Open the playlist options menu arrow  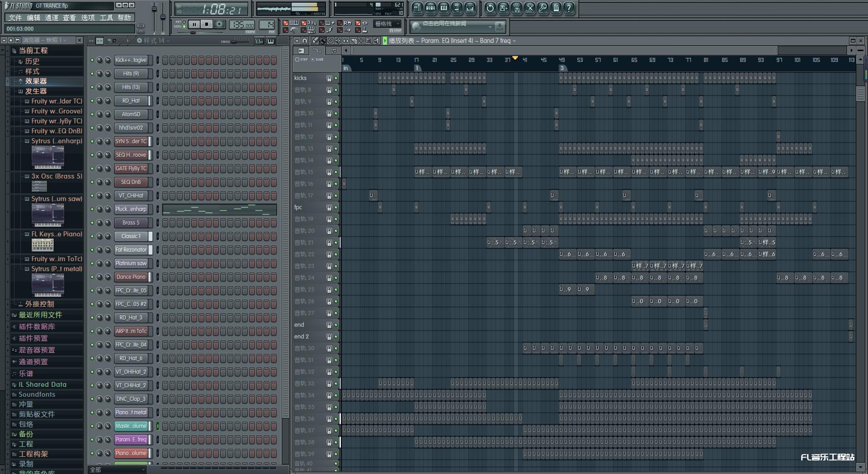[x=297, y=41]
